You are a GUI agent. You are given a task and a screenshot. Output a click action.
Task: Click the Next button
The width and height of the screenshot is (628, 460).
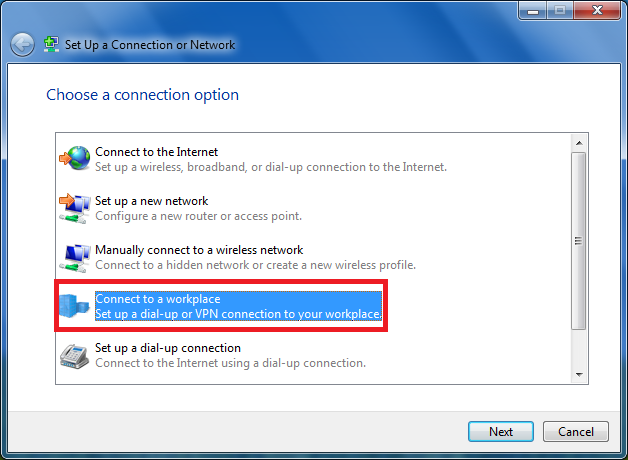pyautogui.click(x=501, y=432)
